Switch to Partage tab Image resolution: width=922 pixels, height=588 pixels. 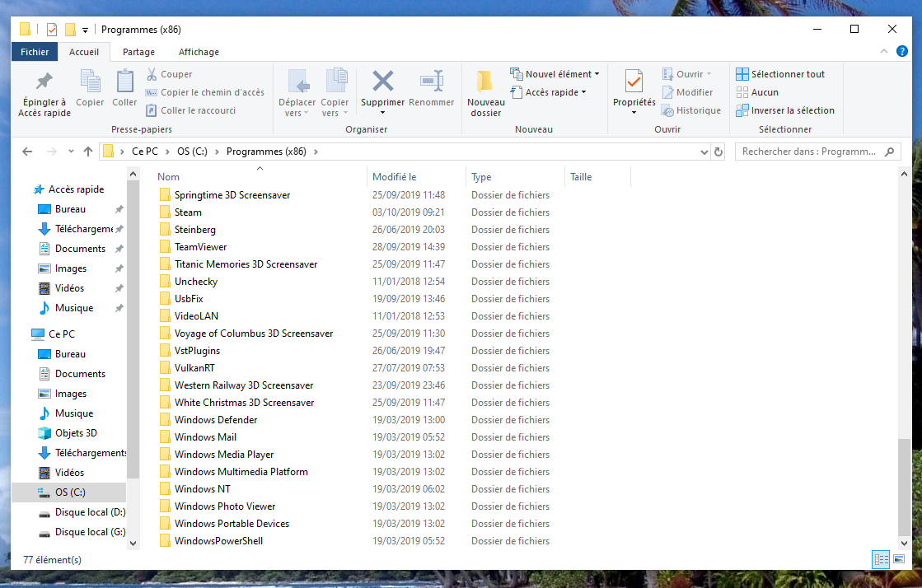[x=138, y=52]
